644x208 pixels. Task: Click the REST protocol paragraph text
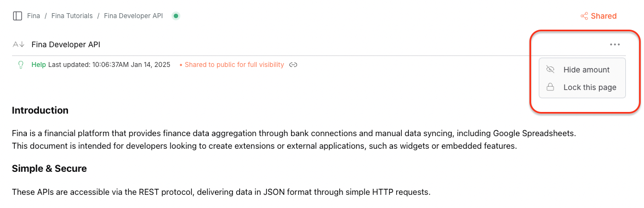tap(221, 192)
